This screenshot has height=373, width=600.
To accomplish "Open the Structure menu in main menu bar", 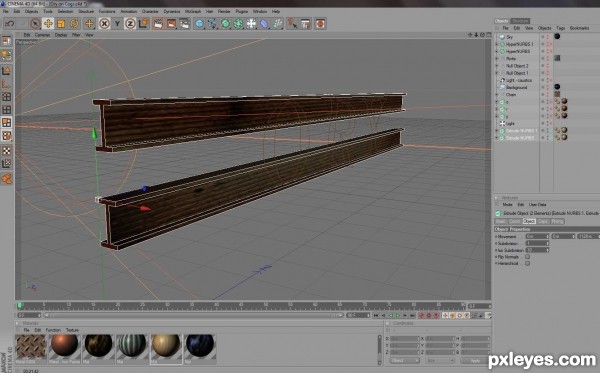I will (86, 11).
